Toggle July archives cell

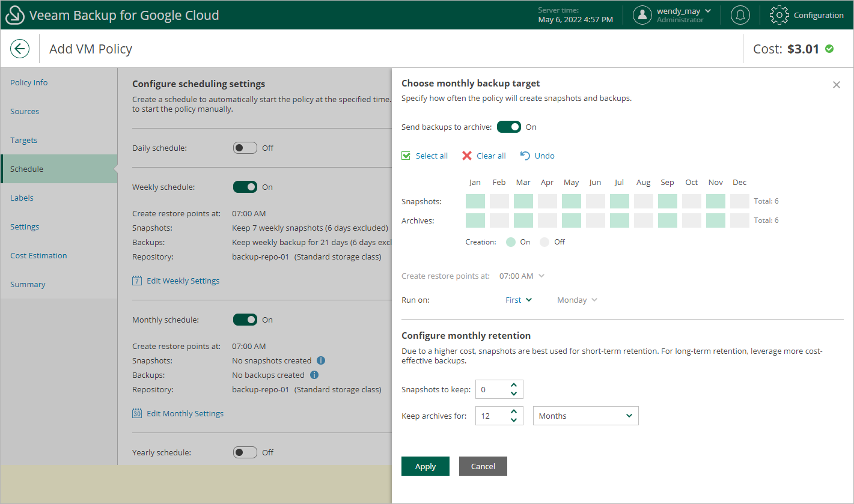(x=620, y=220)
